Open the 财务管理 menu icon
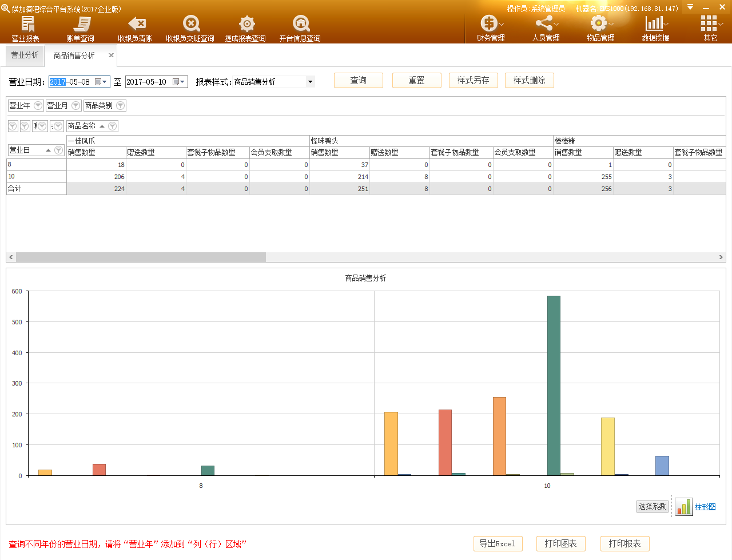Screen dimensions: 732x560 coord(490,25)
